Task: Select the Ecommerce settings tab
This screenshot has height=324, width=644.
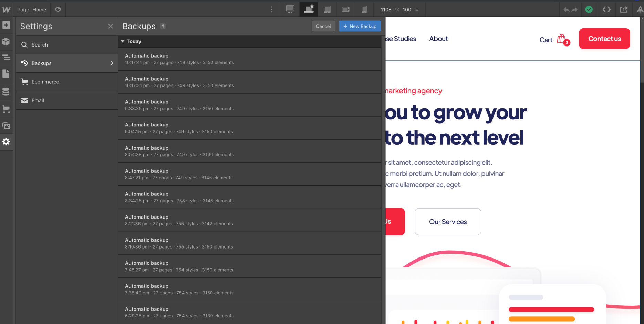Action: [x=67, y=82]
